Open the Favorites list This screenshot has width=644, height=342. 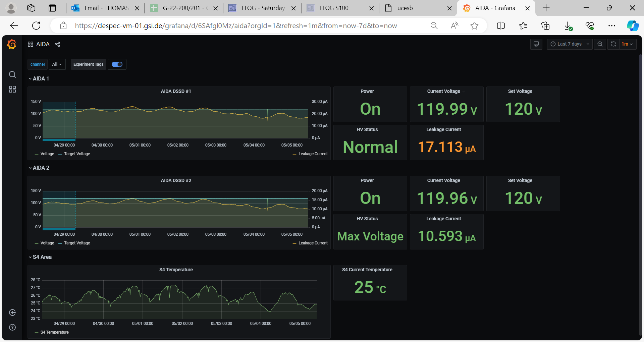(523, 26)
